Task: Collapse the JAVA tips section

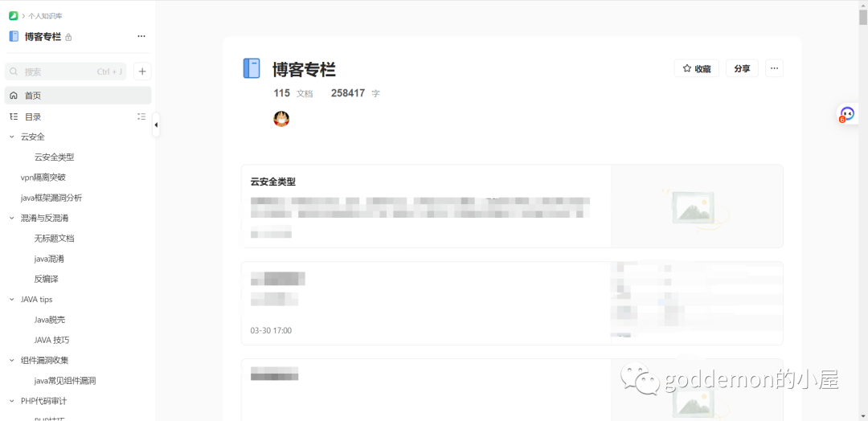Action: 11,300
